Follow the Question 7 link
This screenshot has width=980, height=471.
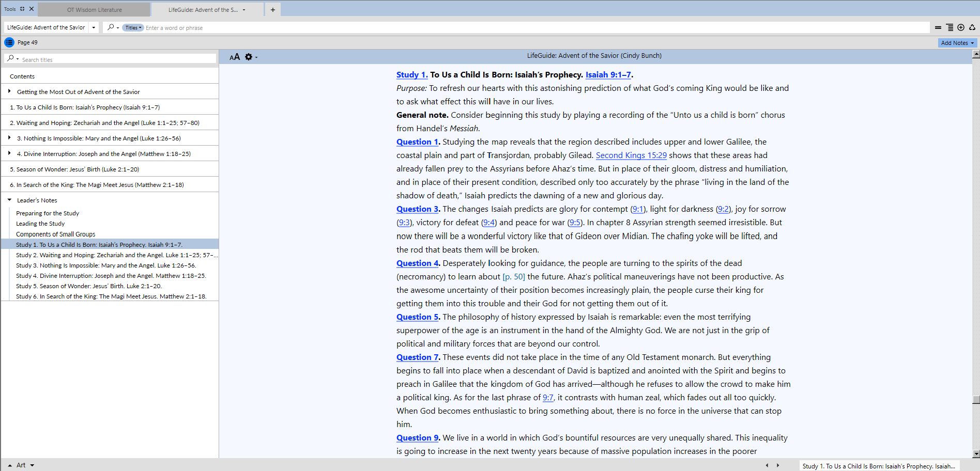[417, 357]
